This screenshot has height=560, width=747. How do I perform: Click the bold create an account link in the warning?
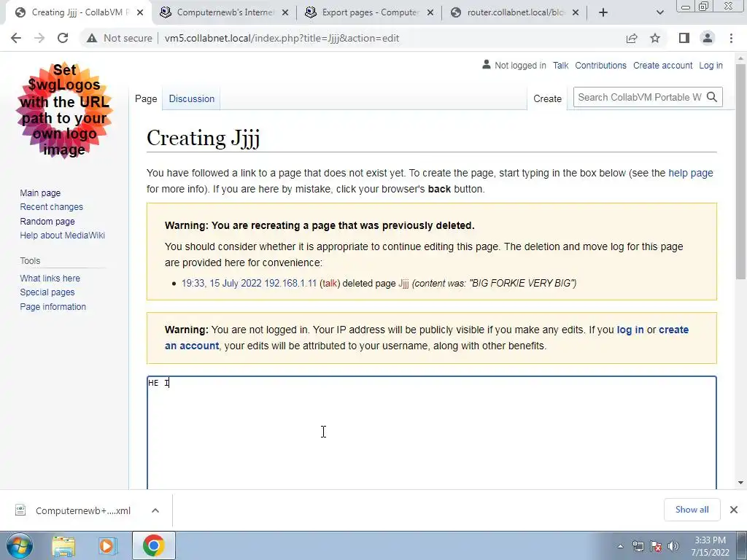tap(192, 346)
